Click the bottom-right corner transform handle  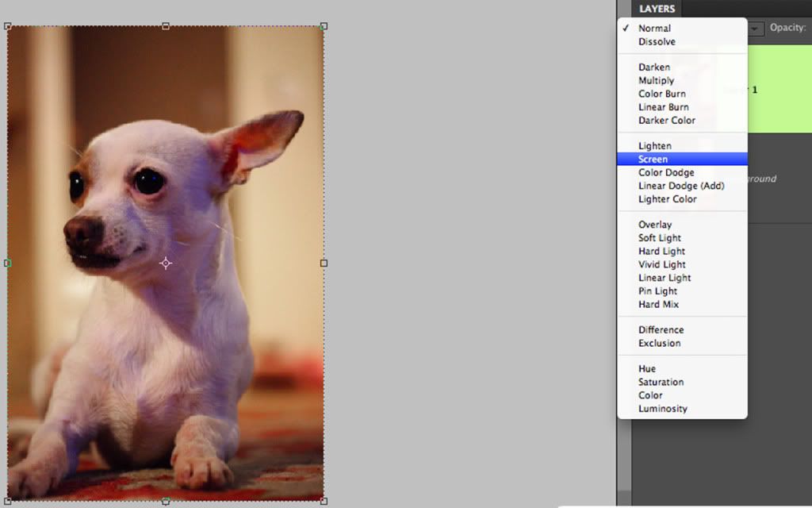[x=324, y=501]
